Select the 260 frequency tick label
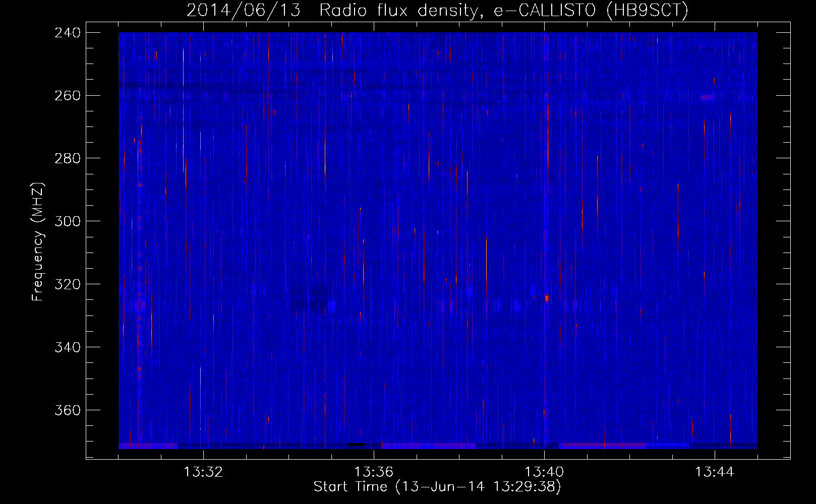 tap(68, 96)
